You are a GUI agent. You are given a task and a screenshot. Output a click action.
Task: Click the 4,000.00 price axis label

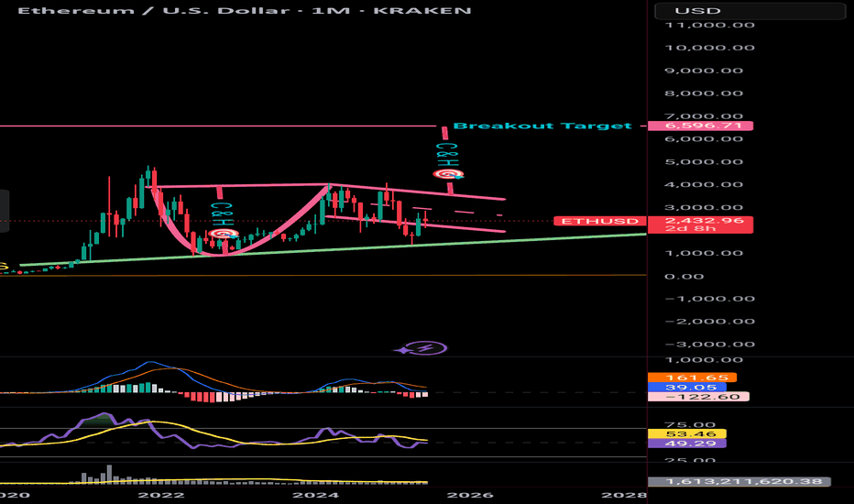(x=705, y=185)
